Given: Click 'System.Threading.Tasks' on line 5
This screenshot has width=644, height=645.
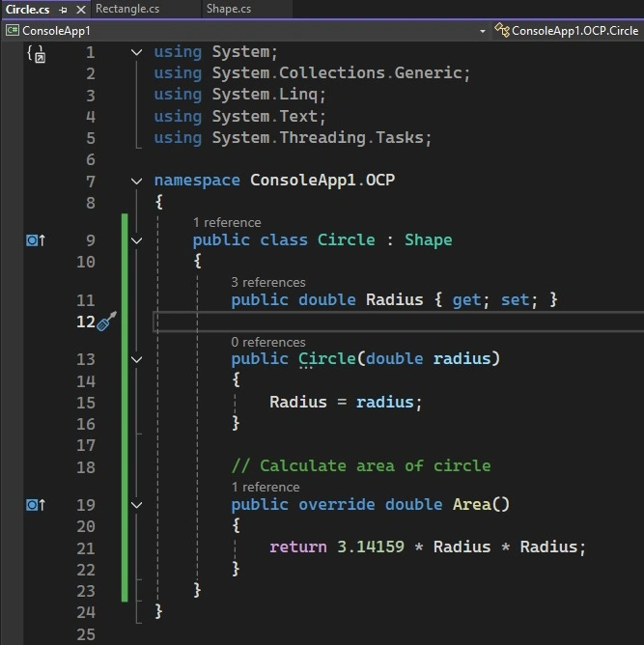Looking at the screenshot, I should click(318, 137).
